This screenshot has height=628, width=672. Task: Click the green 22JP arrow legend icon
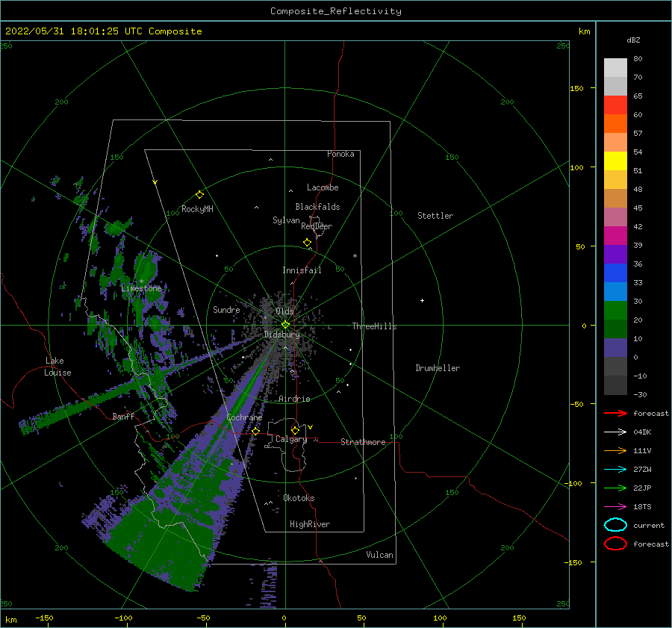tap(615, 488)
